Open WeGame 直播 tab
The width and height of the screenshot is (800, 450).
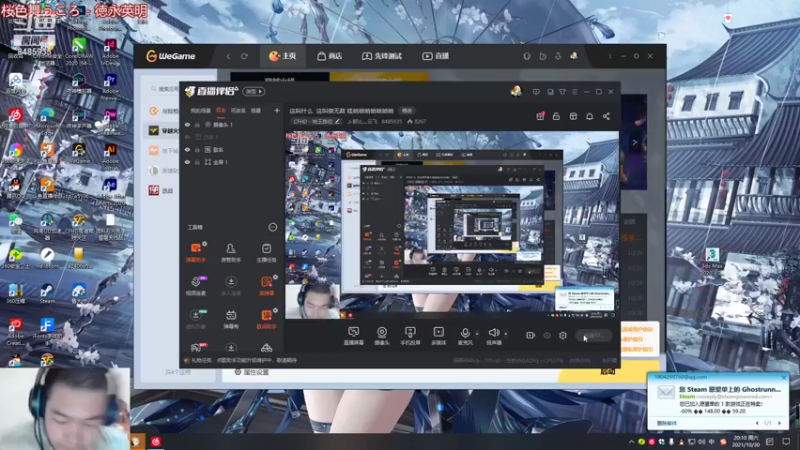pos(435,56)
